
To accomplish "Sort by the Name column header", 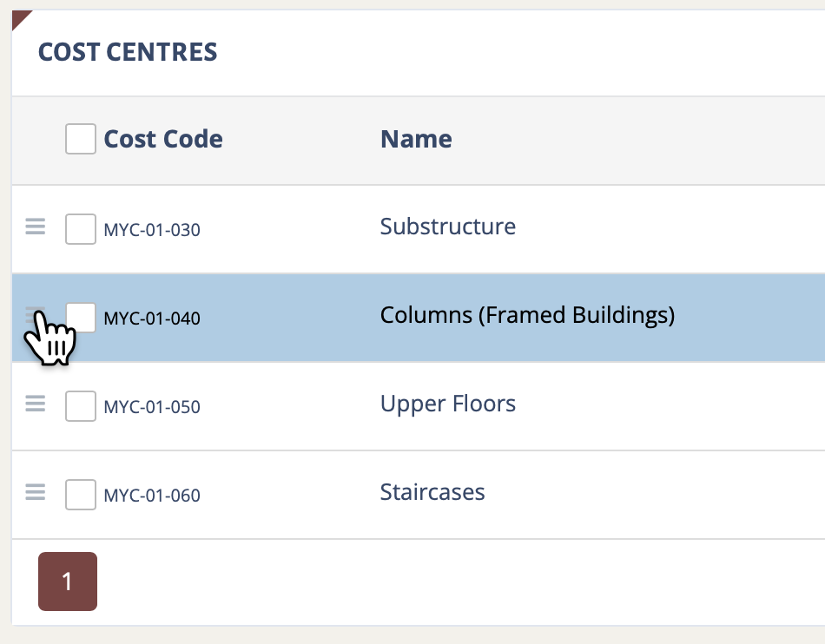I will coord(416,139).
